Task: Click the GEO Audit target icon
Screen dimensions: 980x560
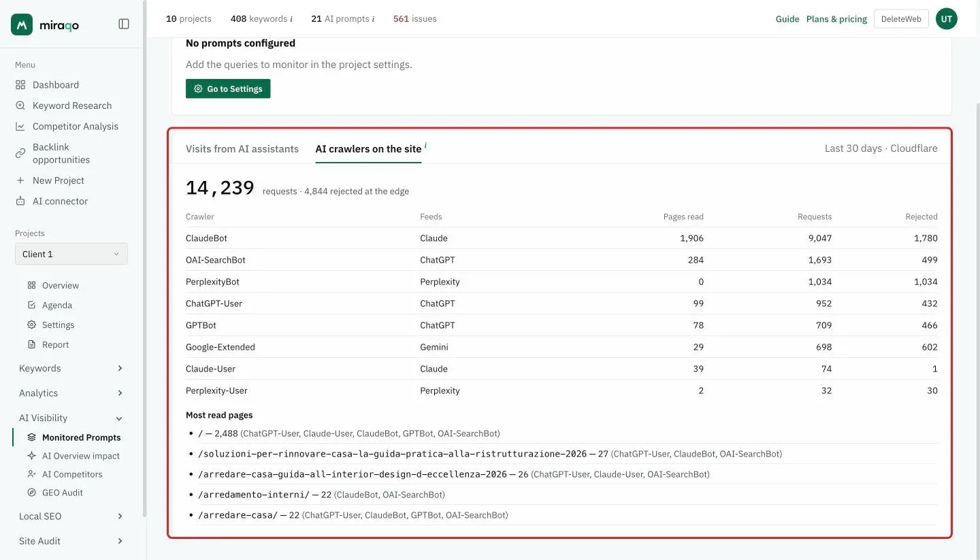Action: pyautogui.click(x=31, y=493)
